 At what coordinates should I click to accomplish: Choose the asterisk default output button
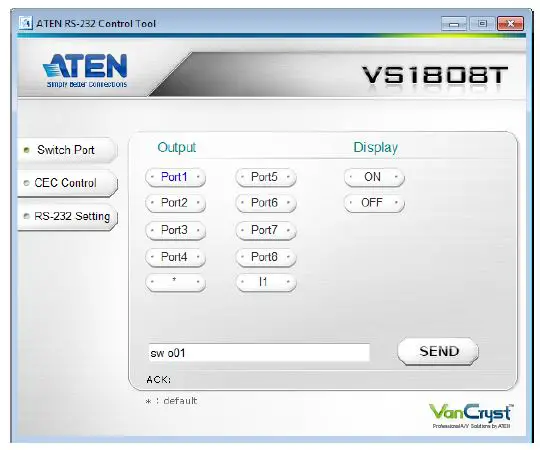pos(175,282)
